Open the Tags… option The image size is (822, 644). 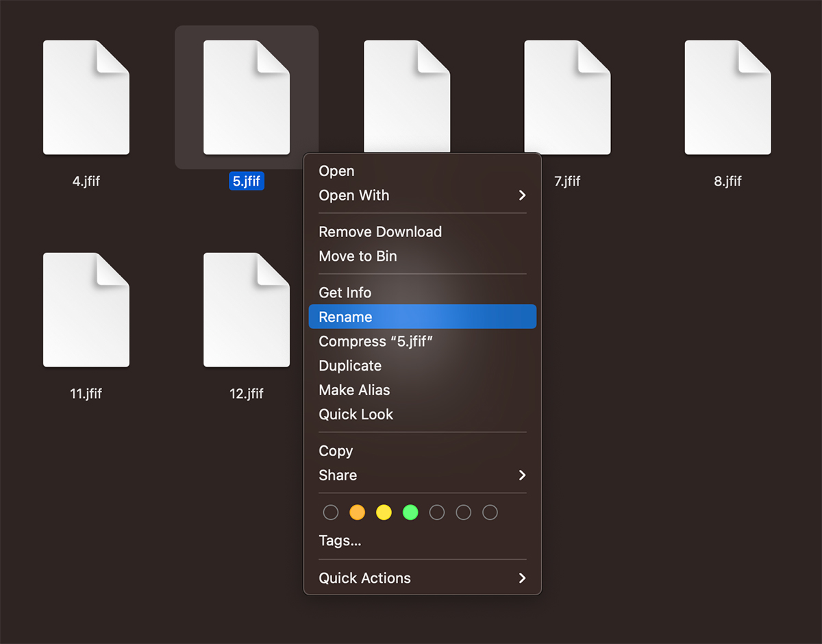click(x=423, y=541)
